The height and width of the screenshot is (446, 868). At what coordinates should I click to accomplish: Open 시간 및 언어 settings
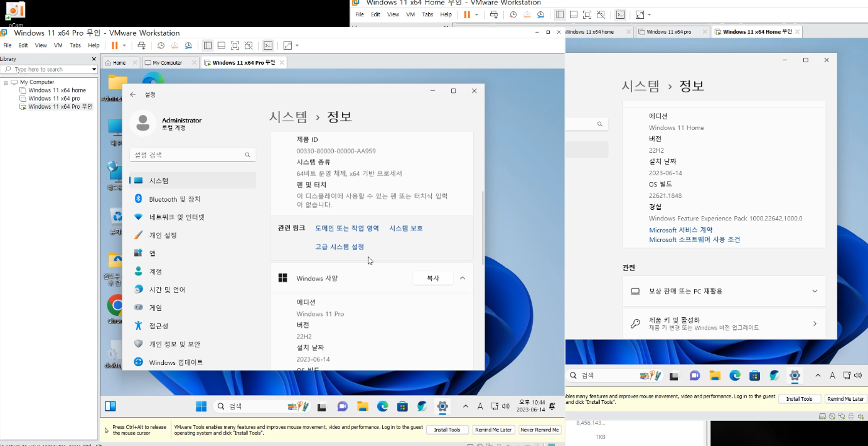click(193, 290)
